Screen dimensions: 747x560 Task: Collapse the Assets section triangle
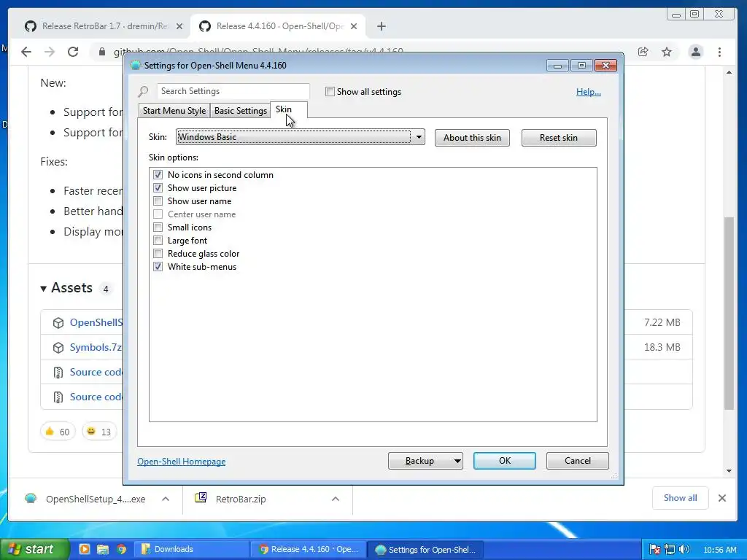(x=43, y=288)
